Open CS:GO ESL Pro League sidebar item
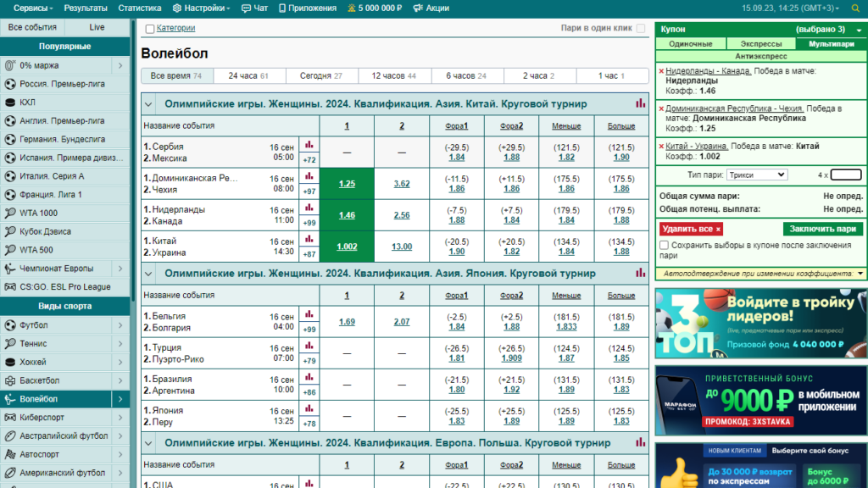The image size is (868, 488). pyautogui.click(x=64, y=287)
